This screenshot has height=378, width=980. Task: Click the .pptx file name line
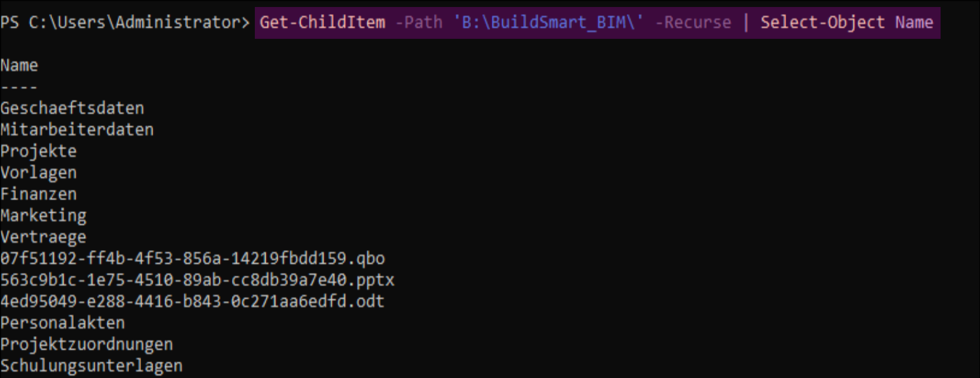tap(197, 280)
